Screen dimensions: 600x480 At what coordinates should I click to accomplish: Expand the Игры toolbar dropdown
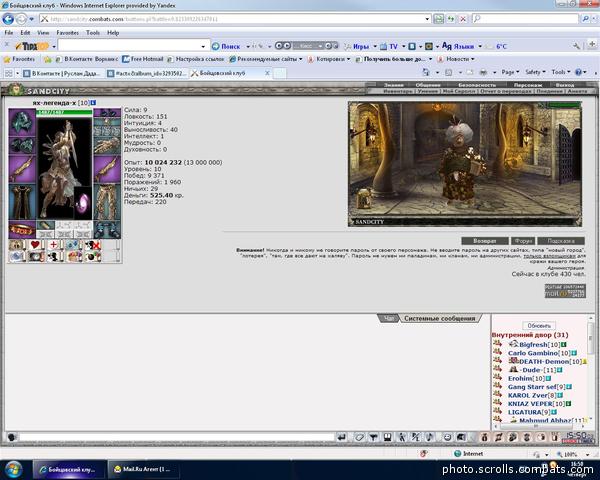point(375,46)
